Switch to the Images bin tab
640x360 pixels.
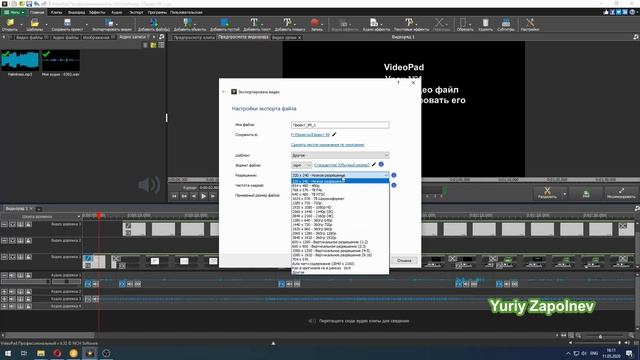tap(98, 37)
